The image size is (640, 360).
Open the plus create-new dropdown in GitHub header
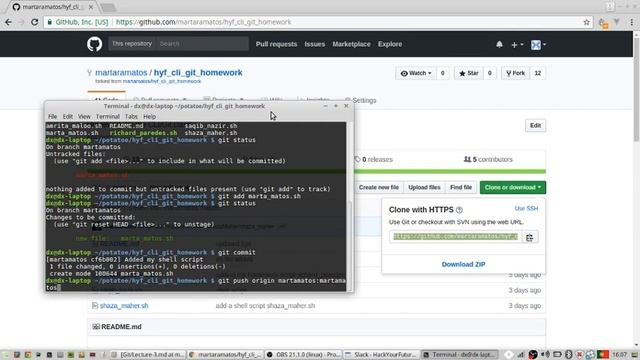click(517, 44)
